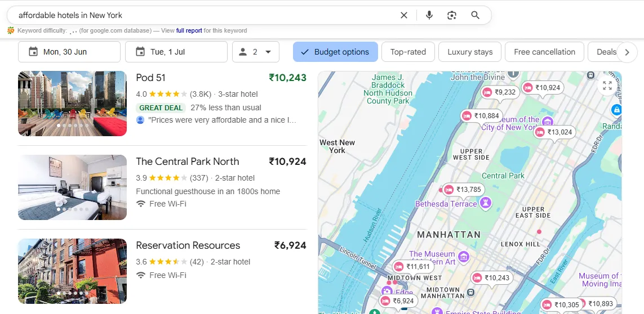Click The Museum of Modern Art marker
This screenshot has height=314, width=644.
464,257
